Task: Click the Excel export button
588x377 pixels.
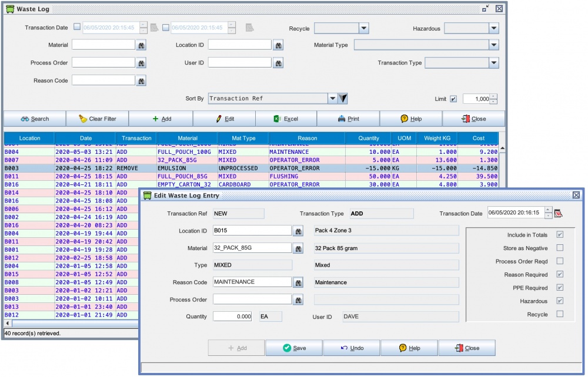Action: click(286, 119)
